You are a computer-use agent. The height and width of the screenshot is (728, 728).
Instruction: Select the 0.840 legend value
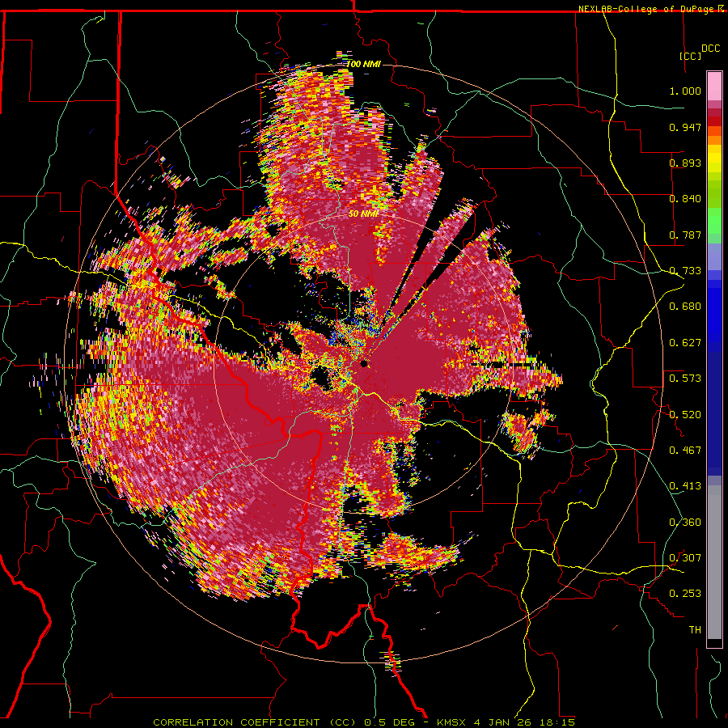[x=685, y=199]
